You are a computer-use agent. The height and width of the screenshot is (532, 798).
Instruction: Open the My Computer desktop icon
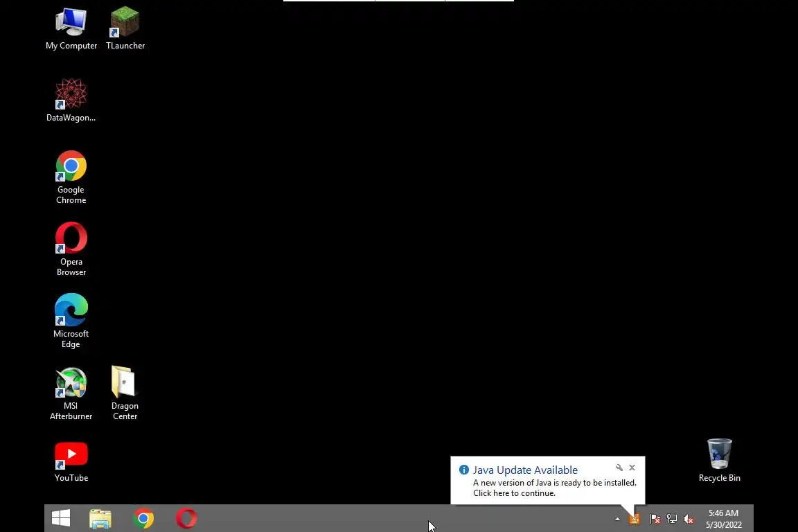pyautogui.click(x=71, y=29)
